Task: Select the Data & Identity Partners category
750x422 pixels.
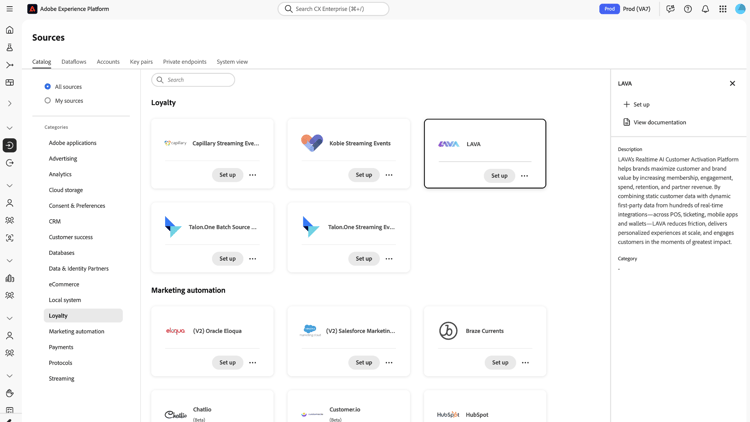Action: (x=78, y=268)
